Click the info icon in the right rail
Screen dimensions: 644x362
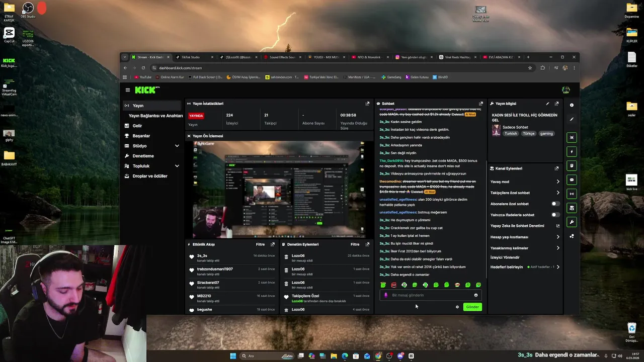[x=572, y=105]
